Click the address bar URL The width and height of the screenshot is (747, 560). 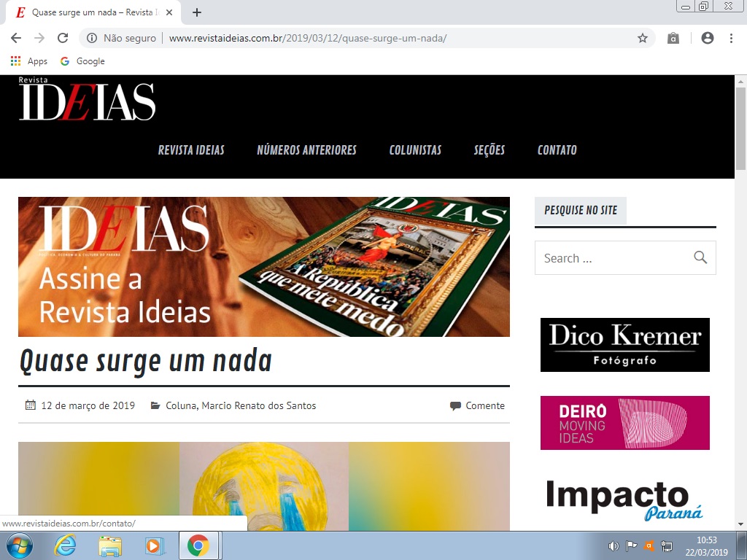[308, 38]
